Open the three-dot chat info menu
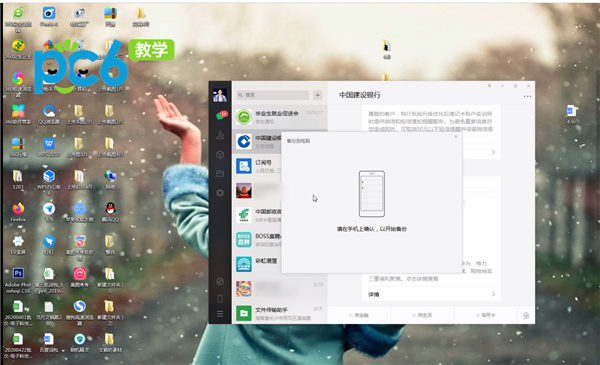 (527, 96)
